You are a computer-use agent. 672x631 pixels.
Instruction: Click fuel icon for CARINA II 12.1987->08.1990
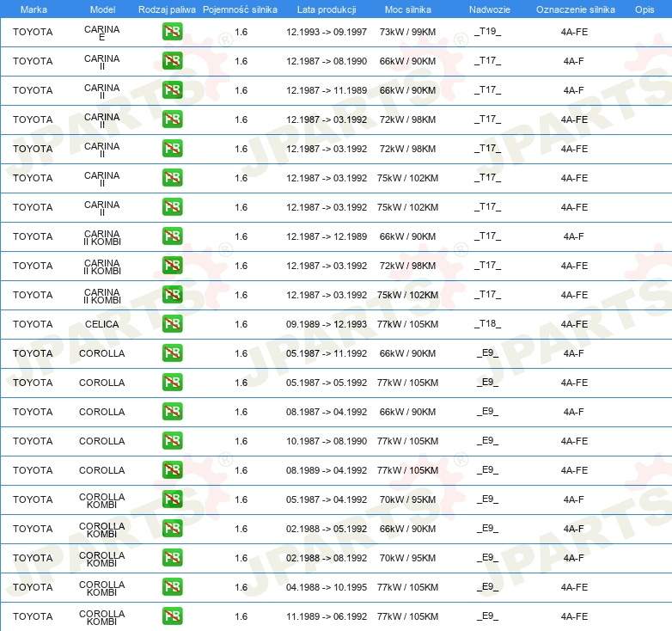172,61
